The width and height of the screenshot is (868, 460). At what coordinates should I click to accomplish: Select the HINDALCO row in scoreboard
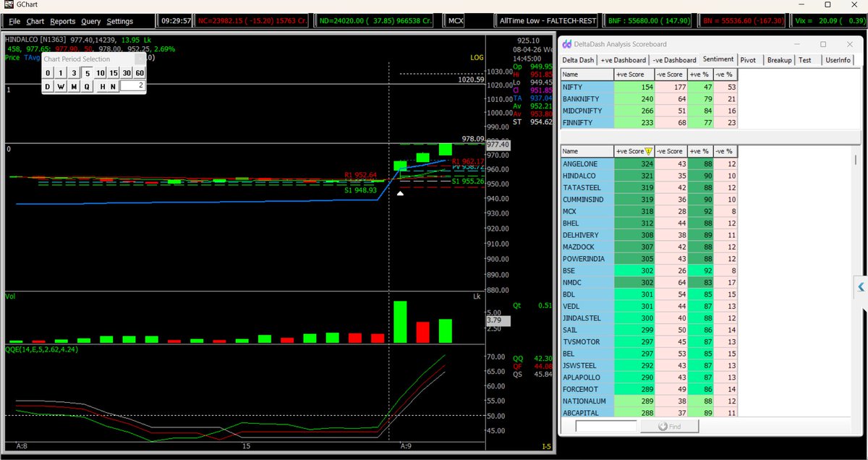[649, 176]
